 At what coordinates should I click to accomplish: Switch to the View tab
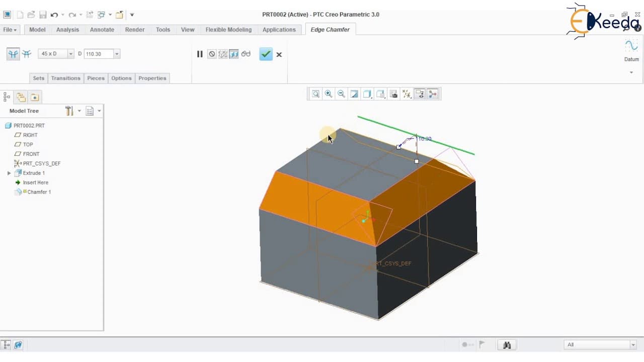(x=188, y=30)
